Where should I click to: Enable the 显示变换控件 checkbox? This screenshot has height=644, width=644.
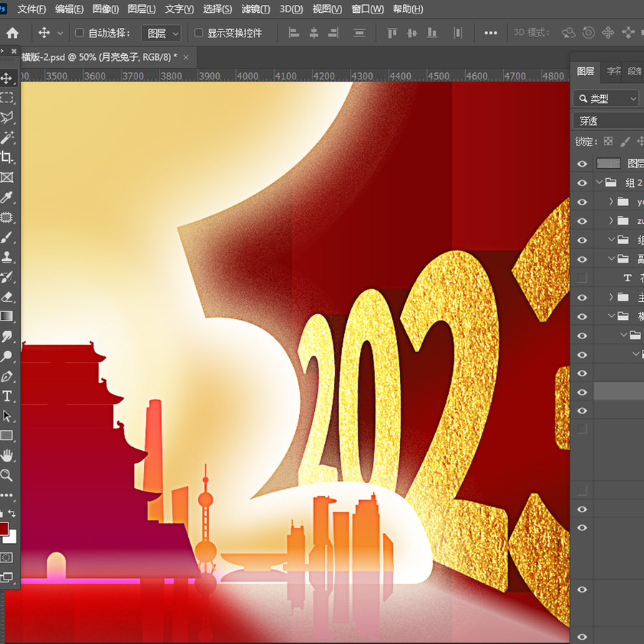point(198,33)
